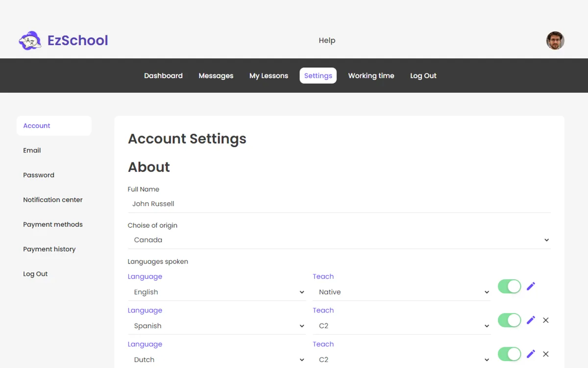588x368 pixels.
Task: Open the user profile avatar
Action: (555, 41)
